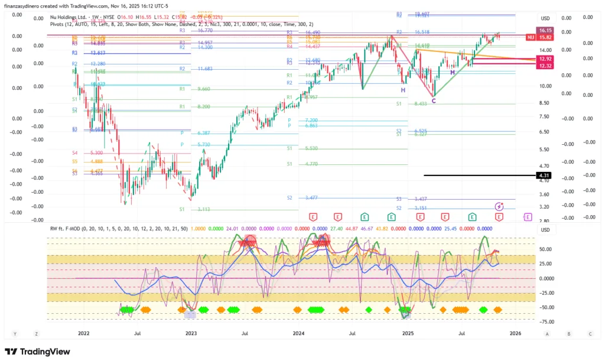605x364 pixels.
Task: Click the red NU ticker price tag
Action: [x=531, y=37]
